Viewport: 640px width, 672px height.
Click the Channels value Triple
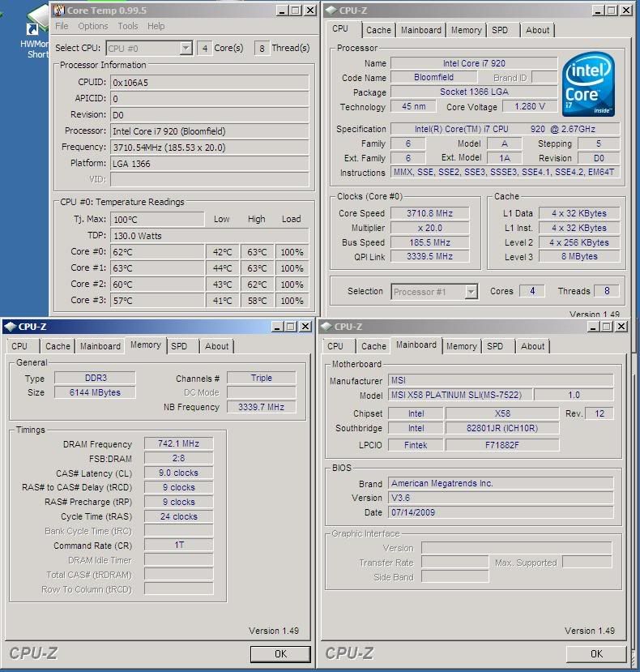(x=262, y=378)
